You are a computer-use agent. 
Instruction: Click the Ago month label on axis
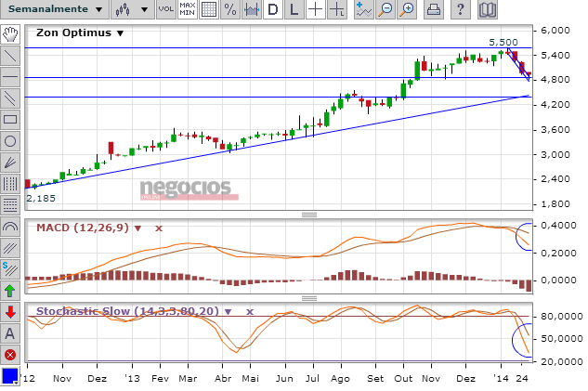[x=341, y=379]
